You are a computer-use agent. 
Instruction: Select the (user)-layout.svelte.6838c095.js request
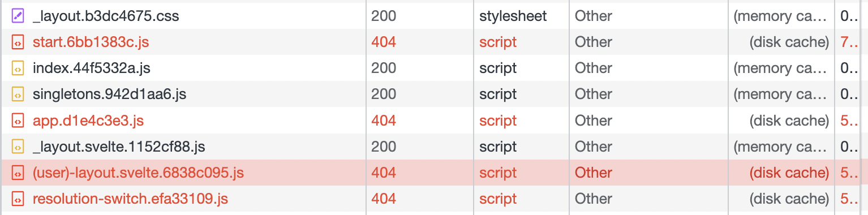138,173
